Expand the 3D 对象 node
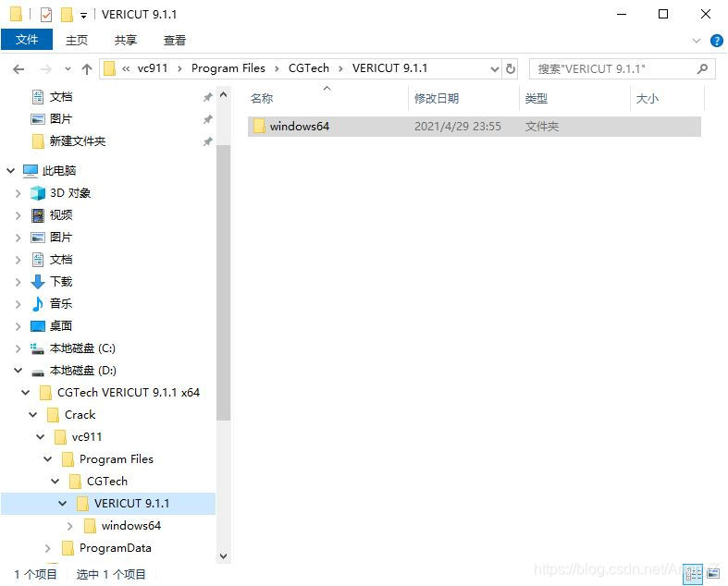The image size is (728, 586). click(x=19, y=193)
